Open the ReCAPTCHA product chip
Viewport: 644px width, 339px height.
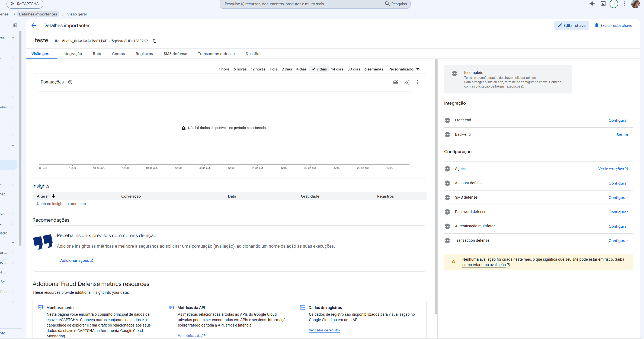[x=25, y=4]
